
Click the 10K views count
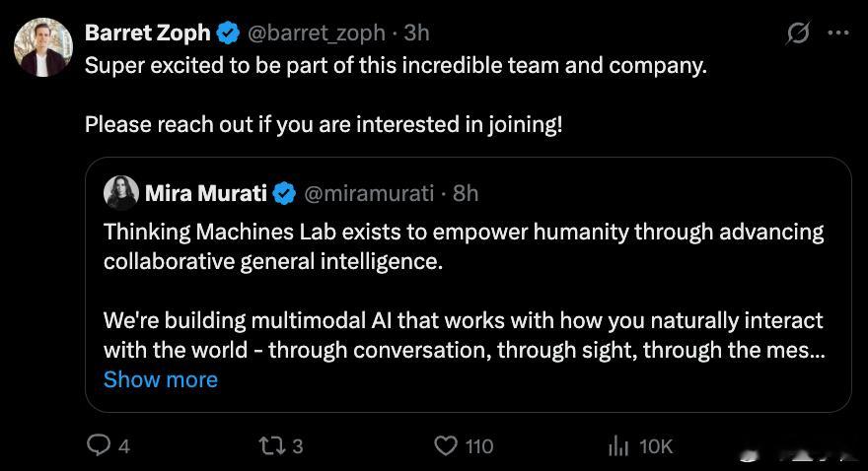tap(656, 446)
